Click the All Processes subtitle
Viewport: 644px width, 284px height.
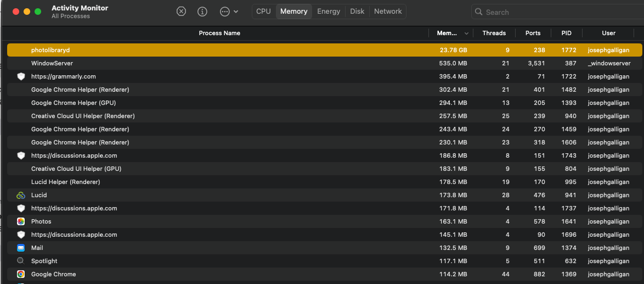click(71, 16)
